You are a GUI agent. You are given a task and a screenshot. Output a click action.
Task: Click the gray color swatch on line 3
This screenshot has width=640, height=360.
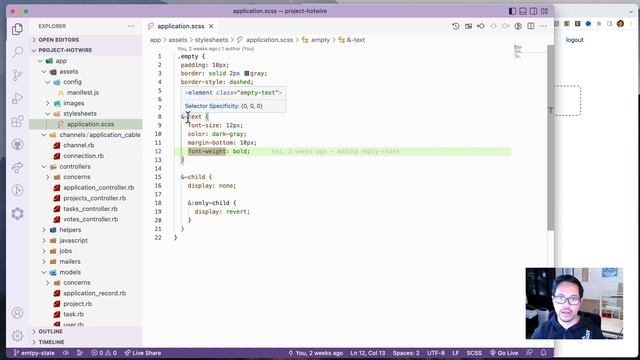247,73
